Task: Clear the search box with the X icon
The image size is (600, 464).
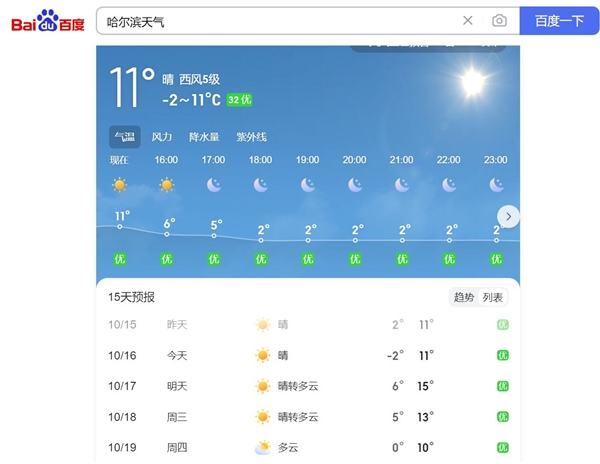Action: click(x=468, y=21)
